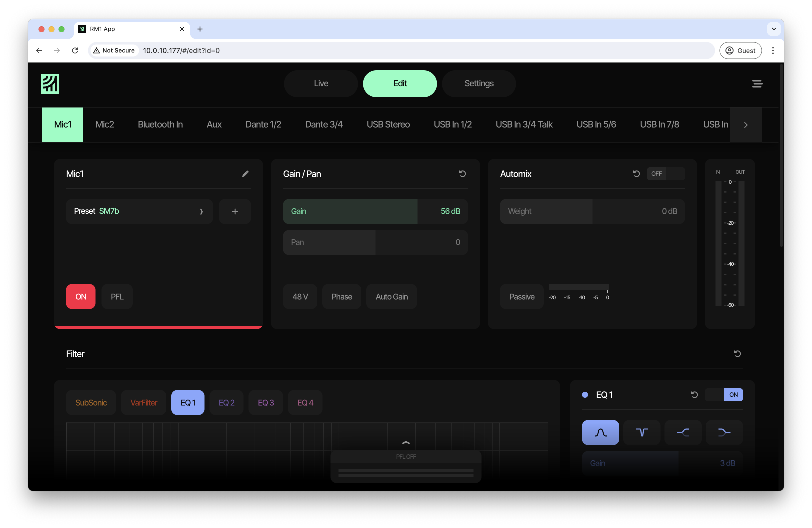Select the Mic1 channel tab

click(x=62, y=125)
